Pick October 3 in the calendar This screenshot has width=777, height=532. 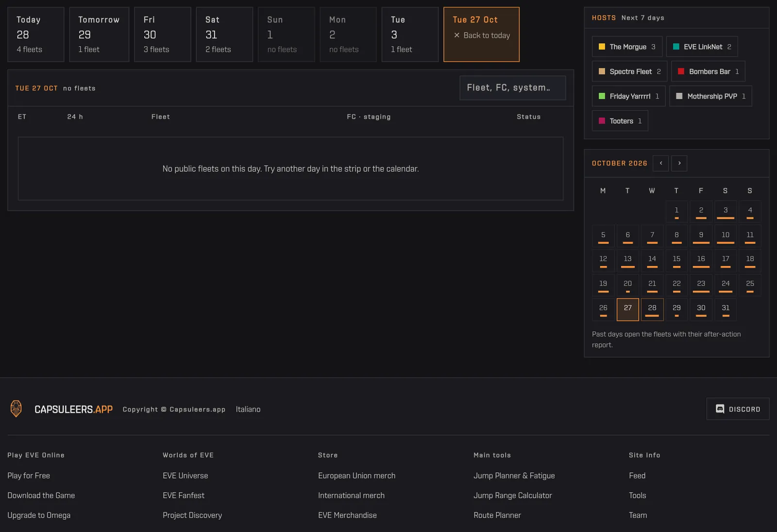tap(726, 212)
